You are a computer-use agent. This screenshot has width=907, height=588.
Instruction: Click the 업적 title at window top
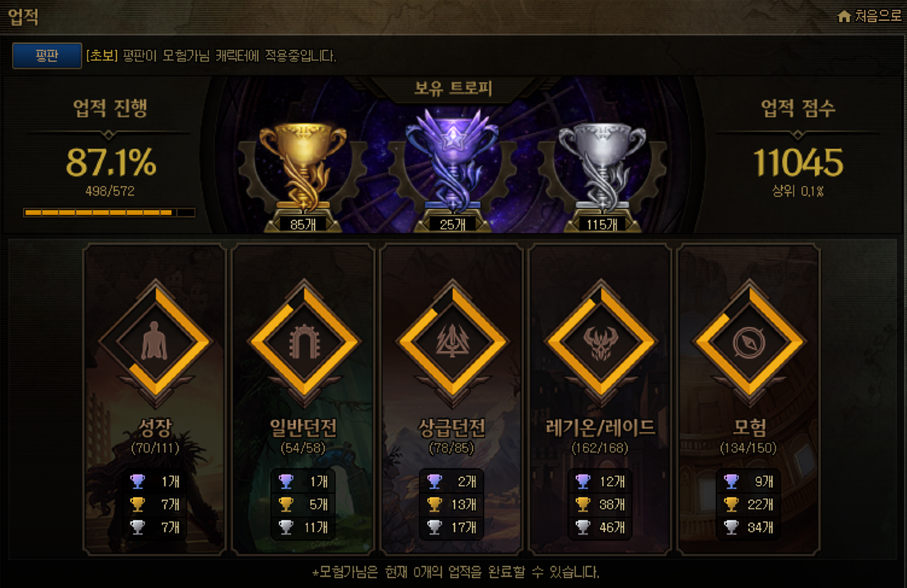click(x=23, y=17)
